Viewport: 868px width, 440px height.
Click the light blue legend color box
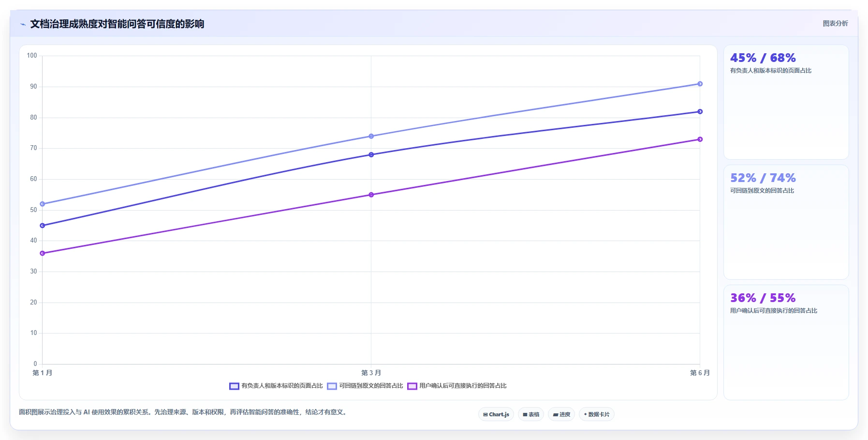(332, 386)
